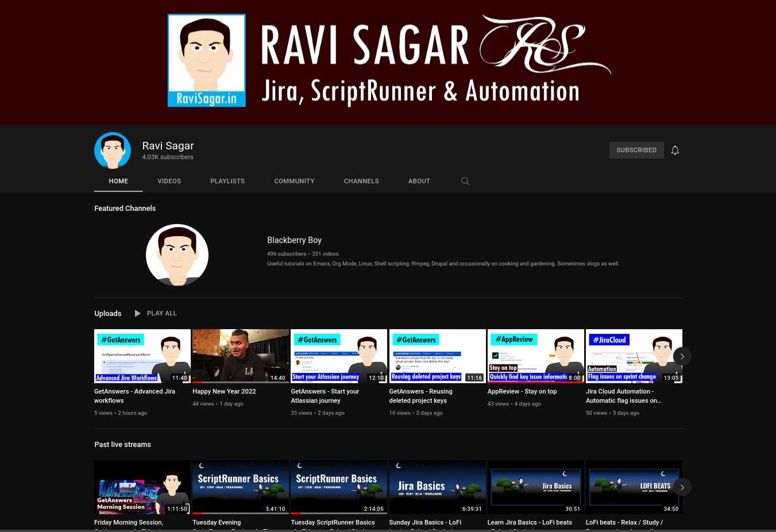Viewport: 776px width, 532px height.
Task: Open 'GetAnswers - Start your Atlassian journey' title
Action: [x=325, y=396]
